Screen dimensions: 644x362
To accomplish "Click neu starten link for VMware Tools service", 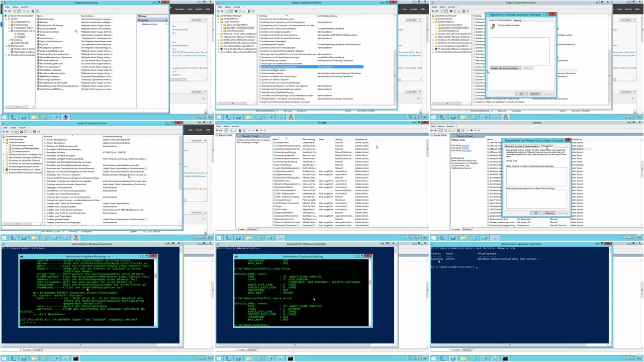I will (x=467, y=150).
